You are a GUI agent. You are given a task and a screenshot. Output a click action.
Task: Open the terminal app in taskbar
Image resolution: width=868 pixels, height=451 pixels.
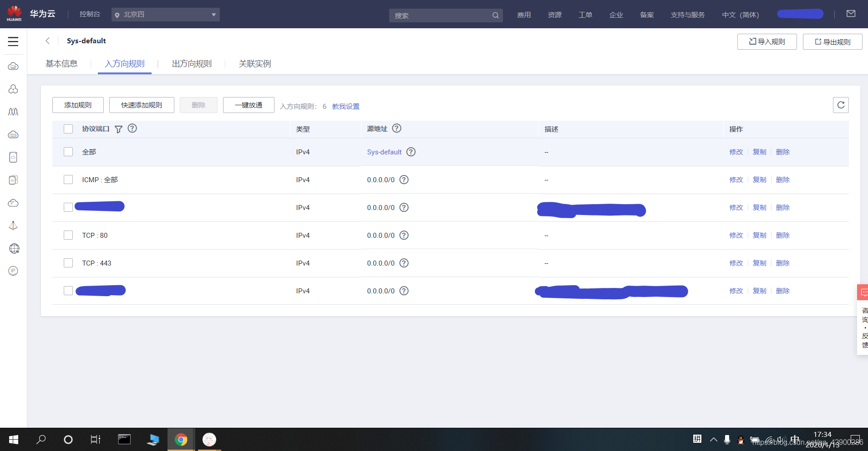coord(124,440)
